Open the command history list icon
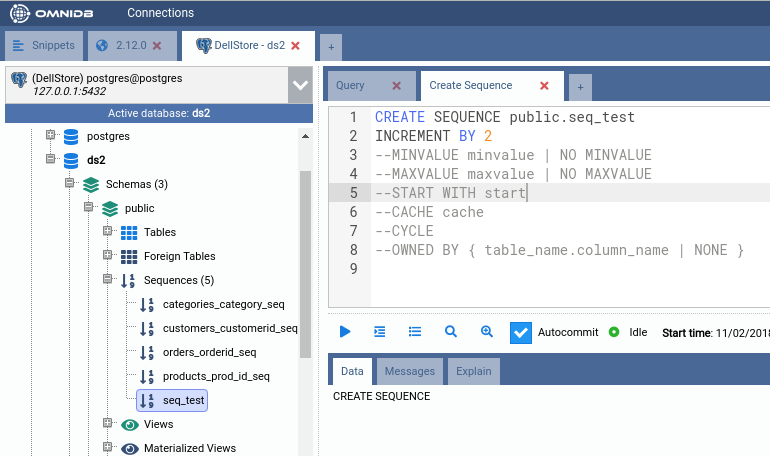This screenshot has width=770, height=456. click(x=415, y=332)
